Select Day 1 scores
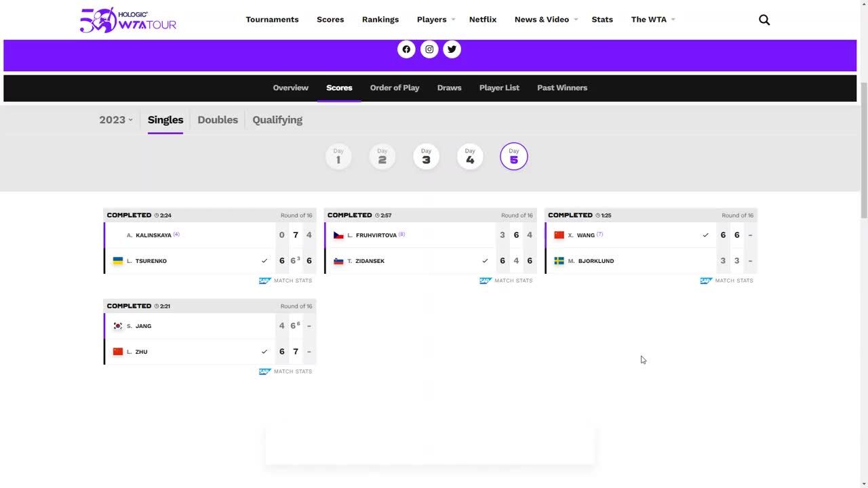868x488 pixels. [x=338, y=157]
